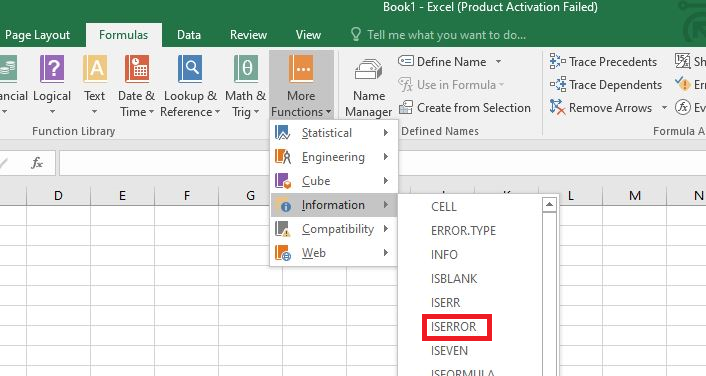Image resolution: width=706 pixels, height=376 pixels.
Task: Expand the Remove Arrows dropdown arrow
Action: (664, 107)
